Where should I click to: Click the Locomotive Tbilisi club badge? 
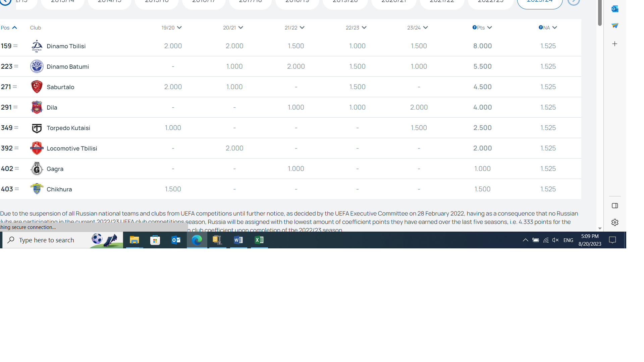point(37,148)
